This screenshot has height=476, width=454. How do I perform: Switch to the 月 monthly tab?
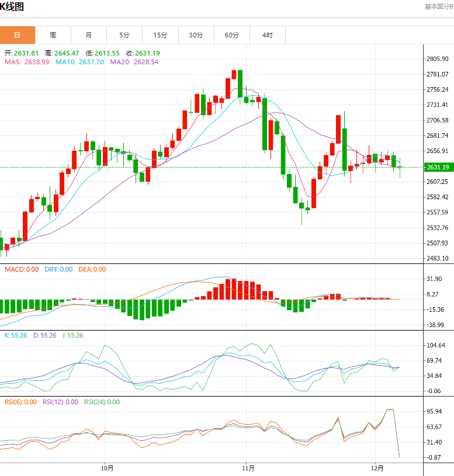(x=89, y=35)
